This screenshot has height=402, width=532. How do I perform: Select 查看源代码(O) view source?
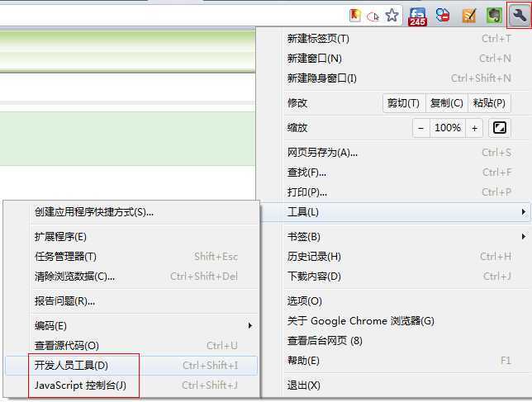(x=131, y=345)
